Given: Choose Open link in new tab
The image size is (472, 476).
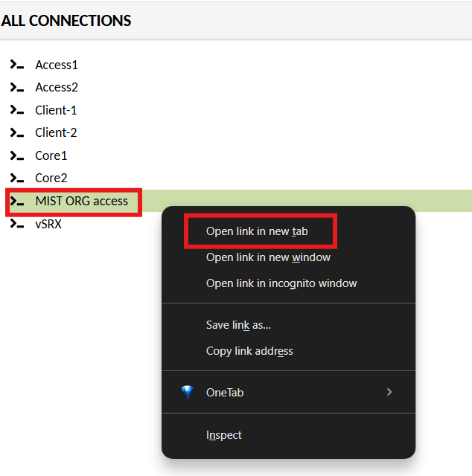Looking at the screenshot, I should 257,231.
